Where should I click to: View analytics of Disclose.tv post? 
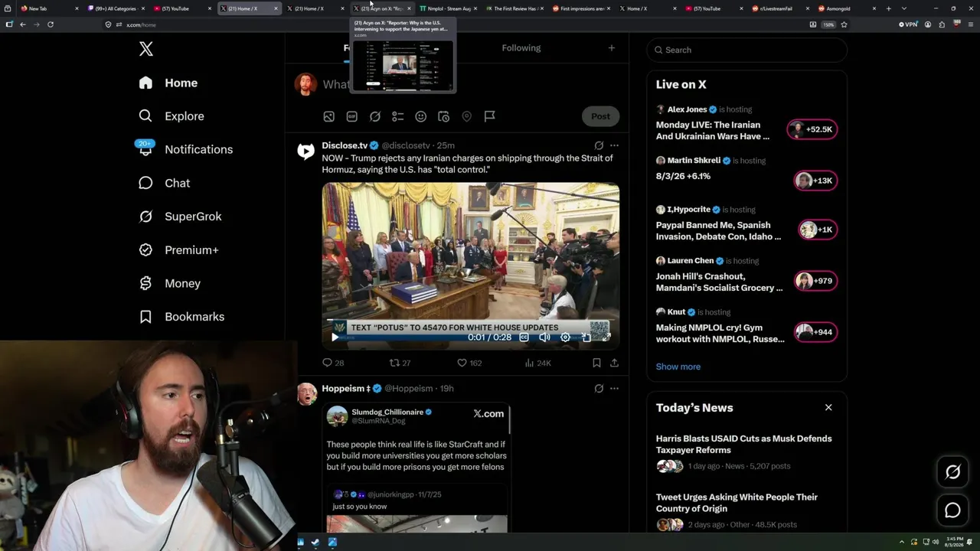pyautogui.click(x=537, y=363)
